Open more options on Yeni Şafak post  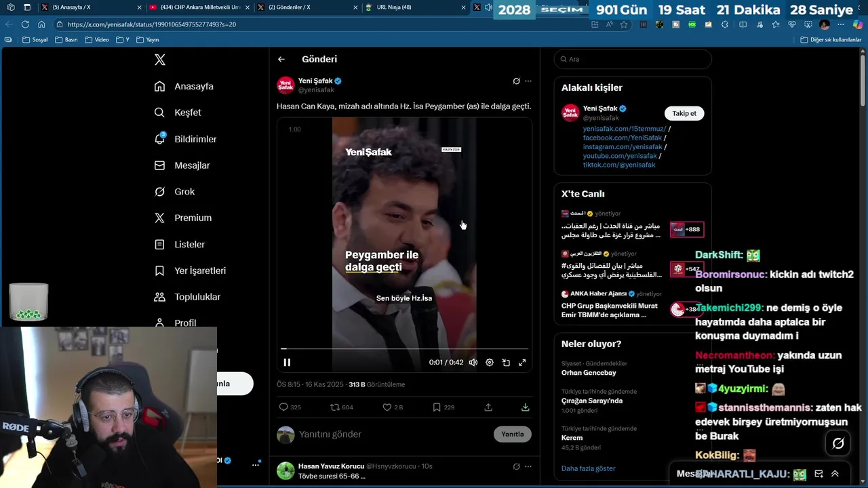[528, 81]
